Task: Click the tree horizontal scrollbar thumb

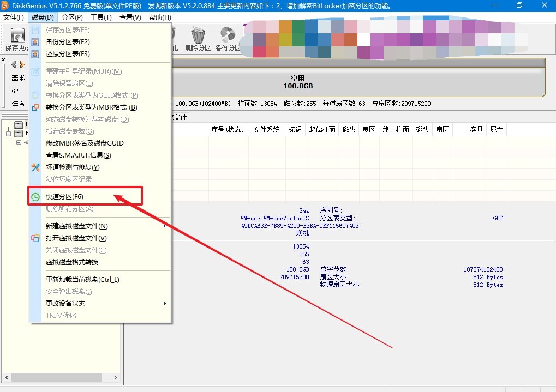Action: pyautogui.click(x=57, y=377)
